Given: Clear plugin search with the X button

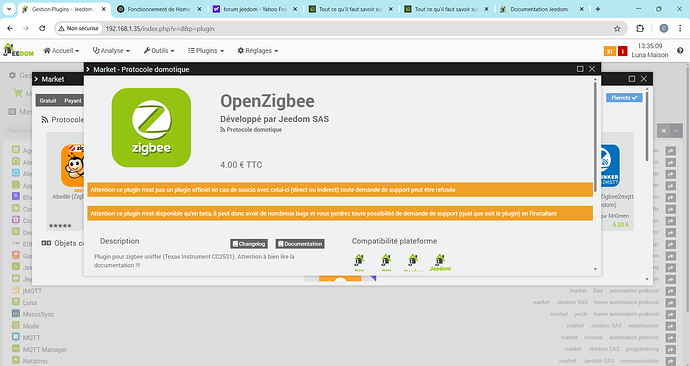Looking at the screenshot, I should coord(664,131).
